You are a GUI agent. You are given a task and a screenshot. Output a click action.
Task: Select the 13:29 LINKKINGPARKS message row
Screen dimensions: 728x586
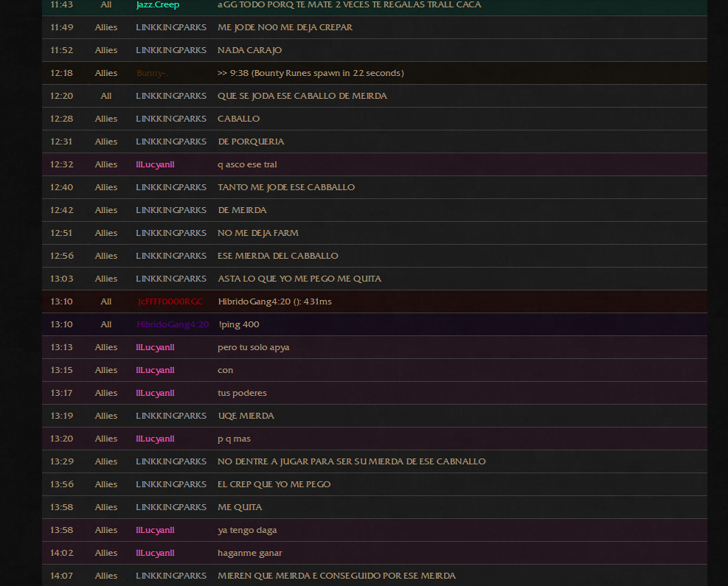[x=375, y=461]
